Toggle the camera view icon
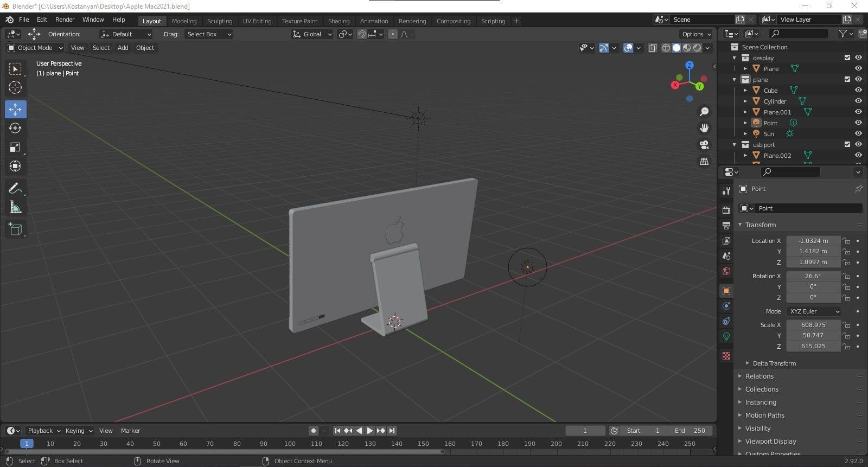 click(704, 145)
